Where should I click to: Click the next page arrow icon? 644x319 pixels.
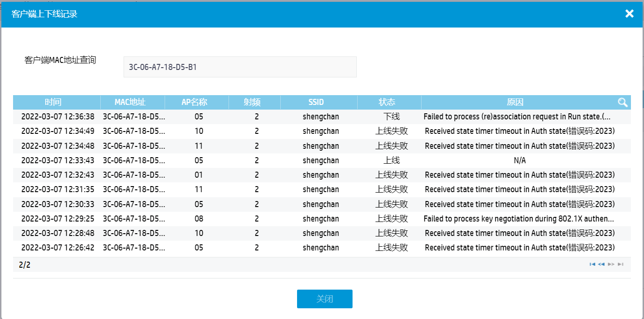(x=611, y=264)
